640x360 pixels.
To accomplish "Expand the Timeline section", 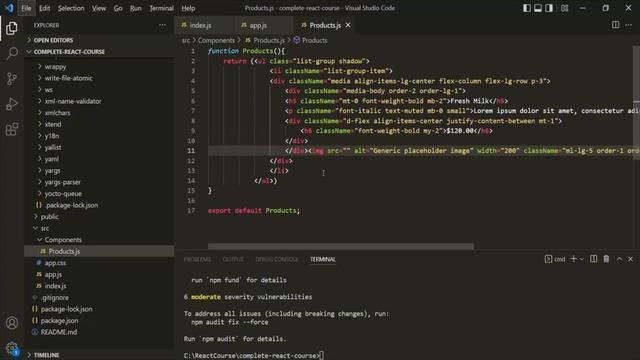I will pyautogui.click(x=99, y=355).
